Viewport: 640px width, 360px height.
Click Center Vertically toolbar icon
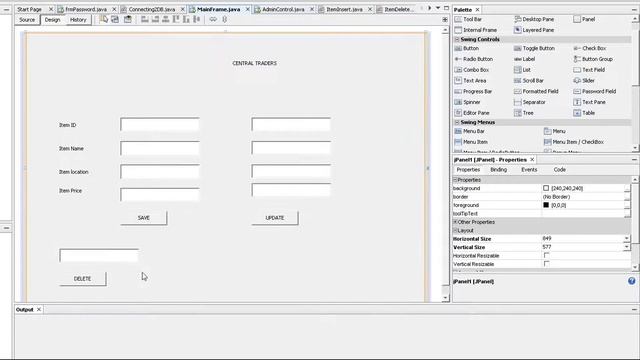click(x=197, y=19)
